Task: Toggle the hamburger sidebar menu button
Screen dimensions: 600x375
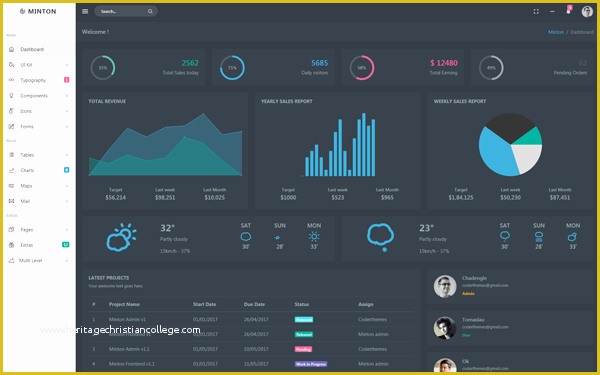Action: (85, 11)
